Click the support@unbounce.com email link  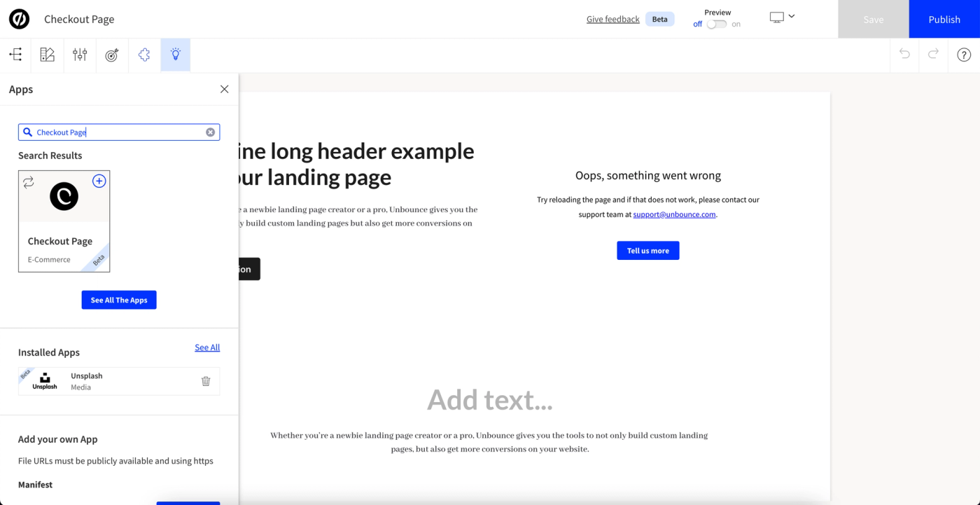[674, 214]
